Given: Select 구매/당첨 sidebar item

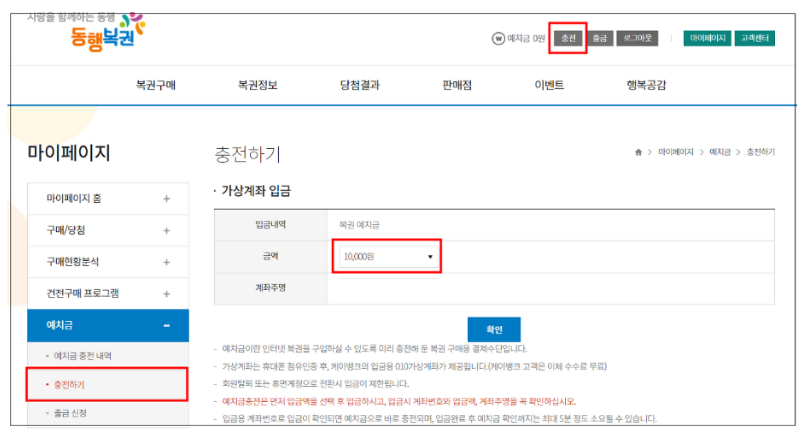Looking at the screenshot, I should (x=108, y=230).
